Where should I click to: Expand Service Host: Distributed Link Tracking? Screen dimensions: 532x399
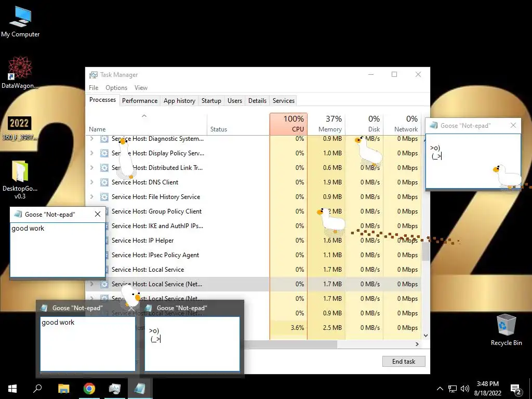tap(91, 168)
